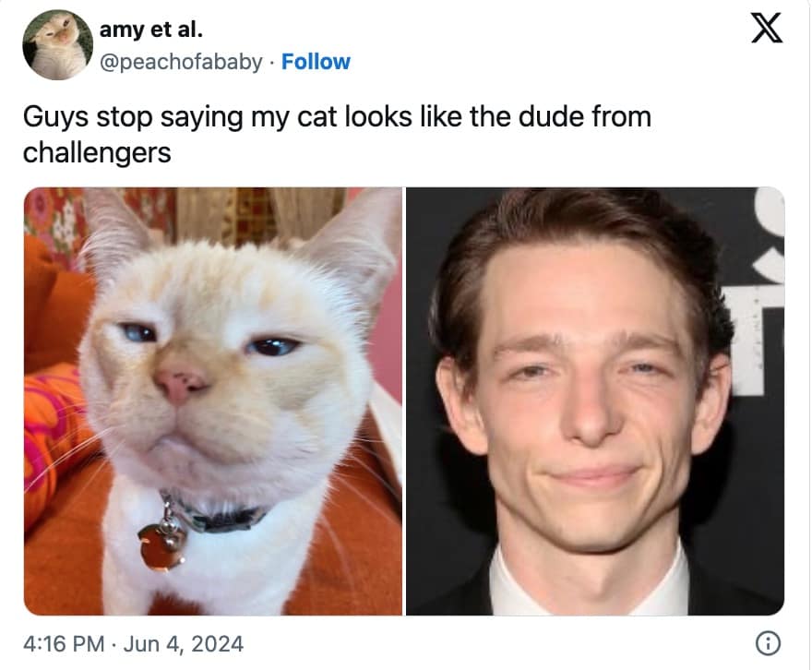
Task: Open the cat profile avatar
Action: pos(57,45)
